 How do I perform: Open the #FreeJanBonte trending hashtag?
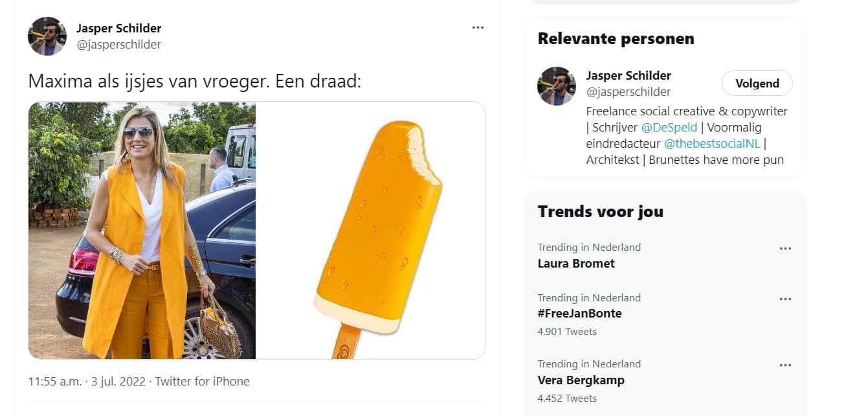coord(579,314)
